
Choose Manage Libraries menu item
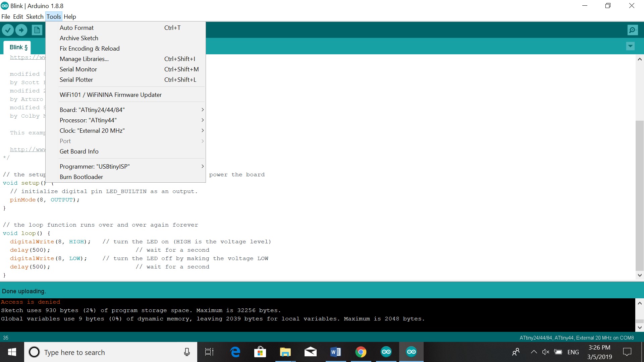[x=84, y=59]
